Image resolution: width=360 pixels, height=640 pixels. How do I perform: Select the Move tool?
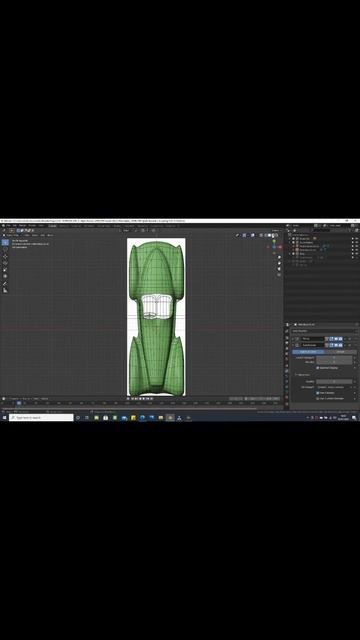(5, 256)
